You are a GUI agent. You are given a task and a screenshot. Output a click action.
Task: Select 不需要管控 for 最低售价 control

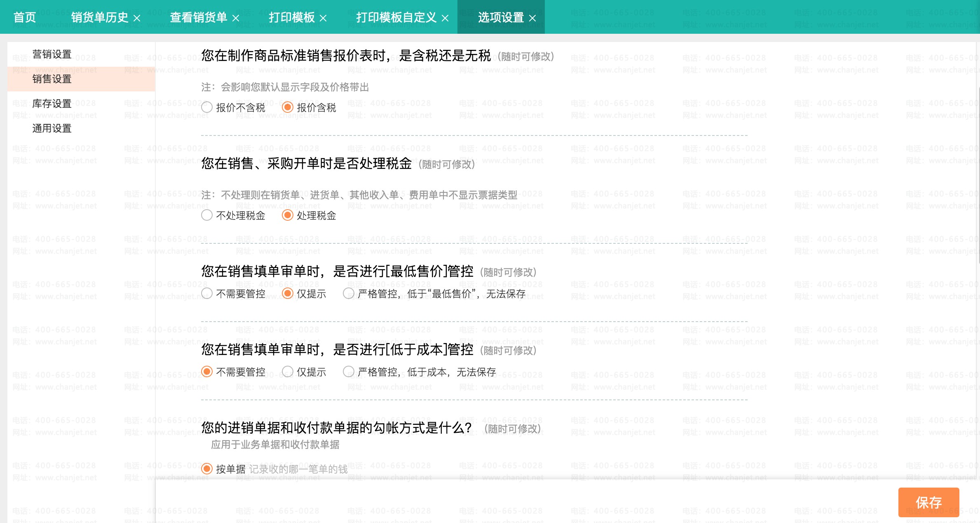(207, 294)
